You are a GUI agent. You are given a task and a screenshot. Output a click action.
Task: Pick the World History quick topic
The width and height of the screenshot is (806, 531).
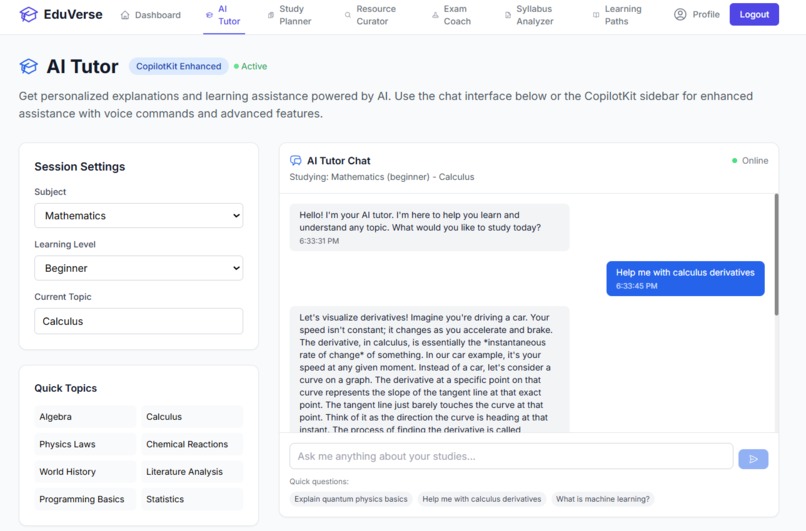pyautogui.click(x=85, y=471)
